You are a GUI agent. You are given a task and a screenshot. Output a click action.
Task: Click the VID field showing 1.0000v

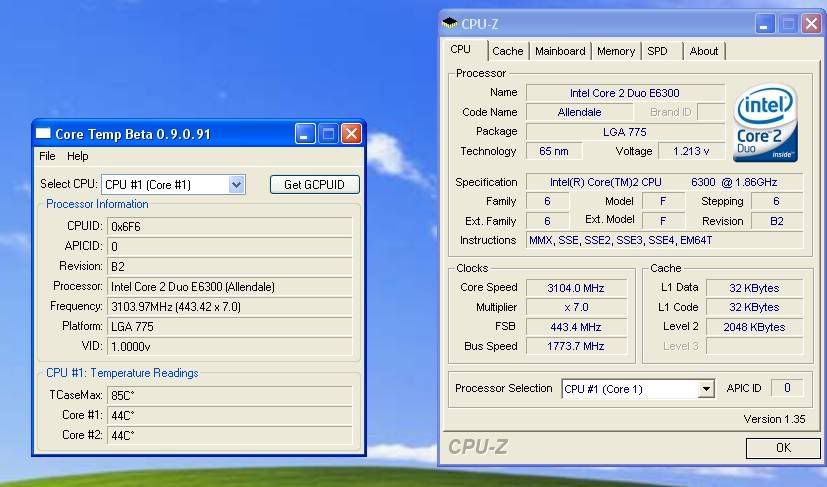pos(229,347)
